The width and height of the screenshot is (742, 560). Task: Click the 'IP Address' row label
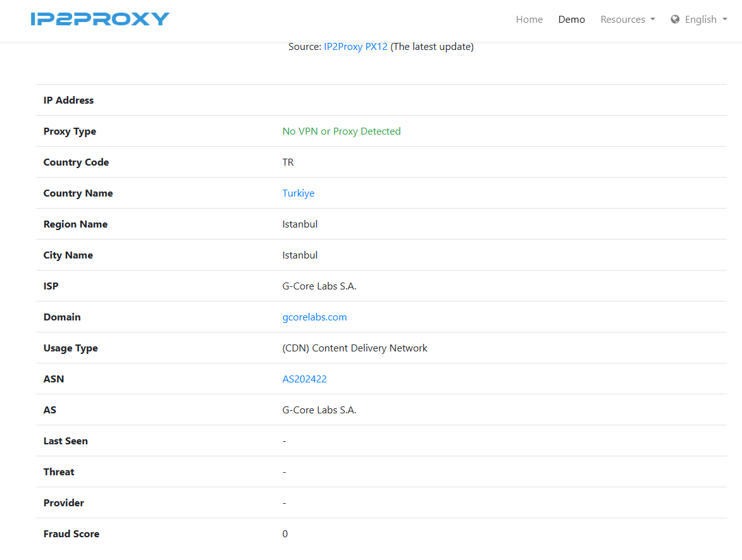click(x=68, y=100)
